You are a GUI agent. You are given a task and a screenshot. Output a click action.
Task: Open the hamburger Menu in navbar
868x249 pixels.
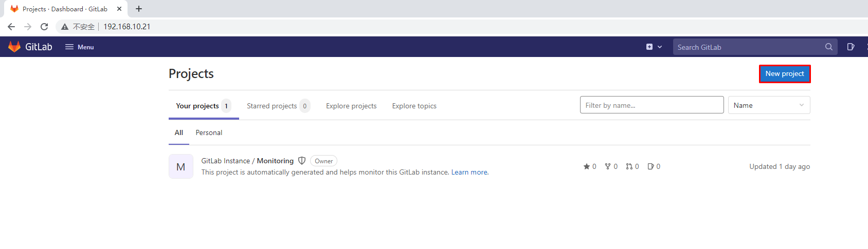click(79, 47)
